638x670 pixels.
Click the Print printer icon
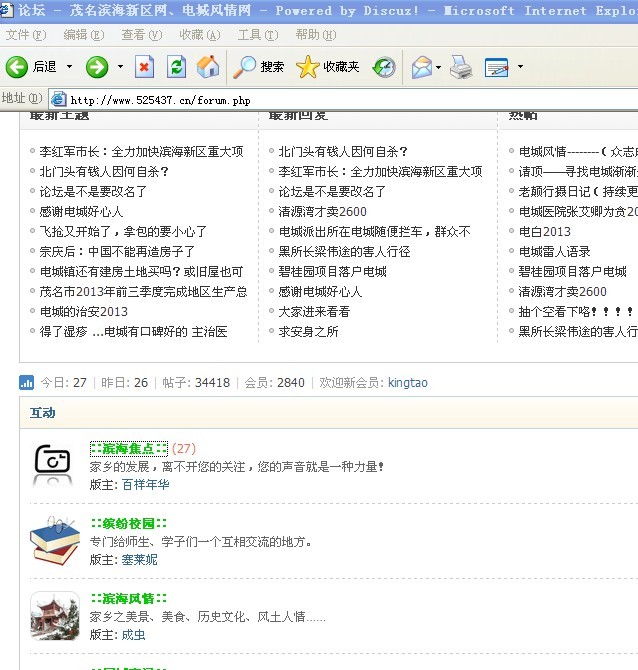pos(460,67)
